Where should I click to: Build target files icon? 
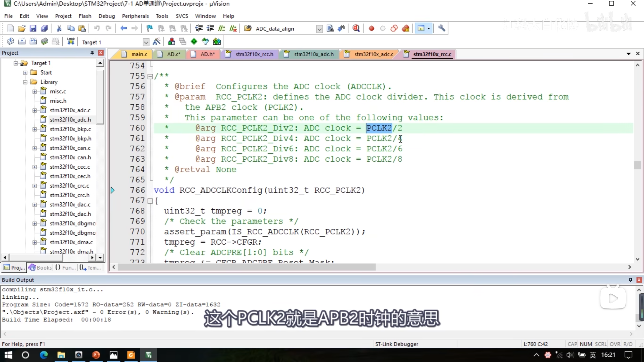tap(22, 41)
